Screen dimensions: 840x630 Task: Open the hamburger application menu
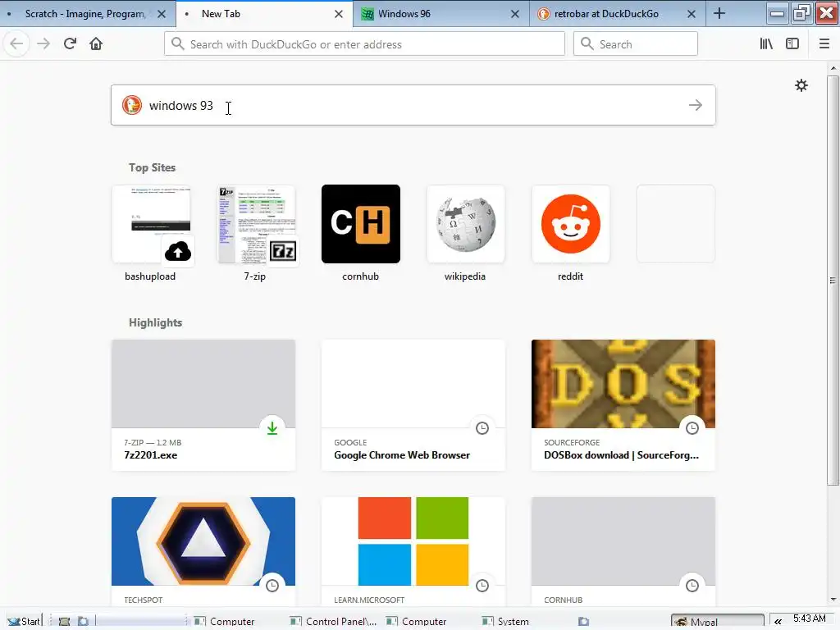click(x=824, y=43)
